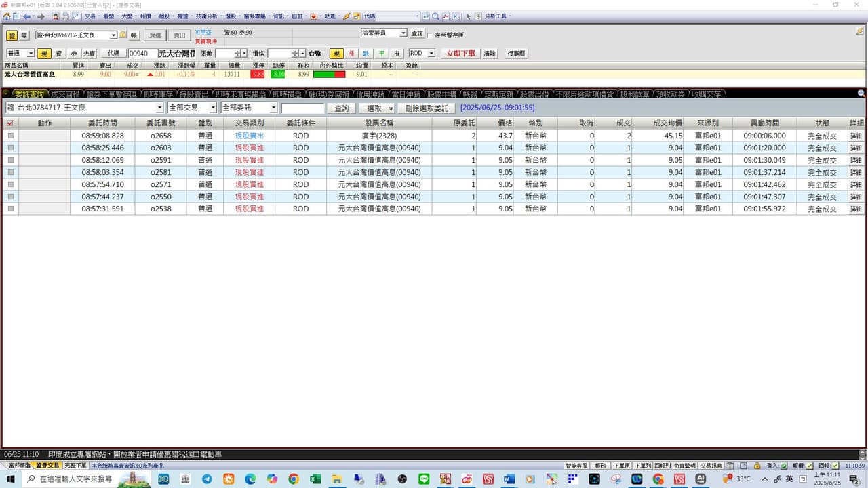Select the 現 (cash) trade type toggle
Image resolution: width=868 pixels, height=488 pixels.
44,53
